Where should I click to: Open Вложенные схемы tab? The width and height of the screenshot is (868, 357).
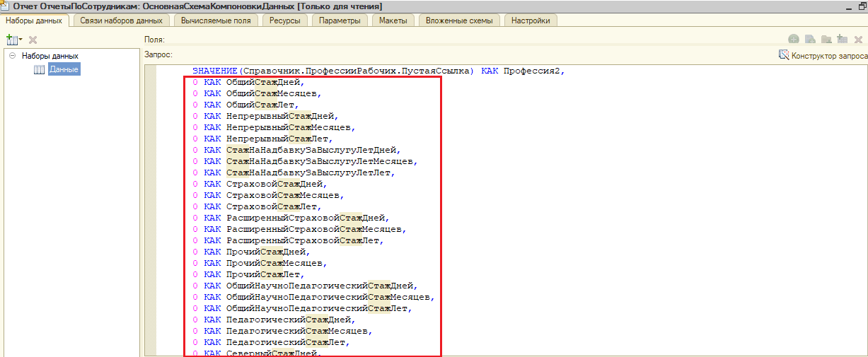(x=459, y=21)
